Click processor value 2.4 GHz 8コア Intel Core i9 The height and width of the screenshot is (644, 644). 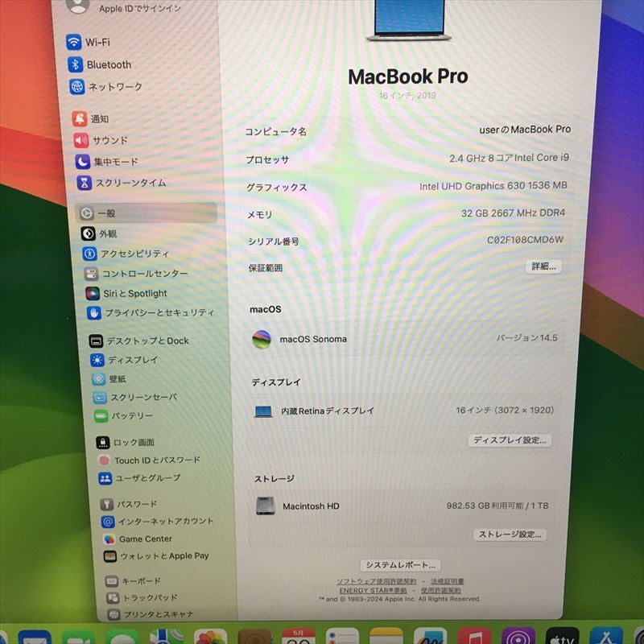[x=510, y=158]
